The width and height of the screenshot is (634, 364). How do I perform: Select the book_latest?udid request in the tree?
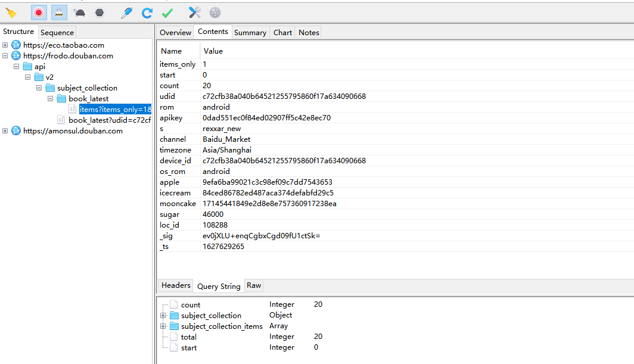[109, 120]
